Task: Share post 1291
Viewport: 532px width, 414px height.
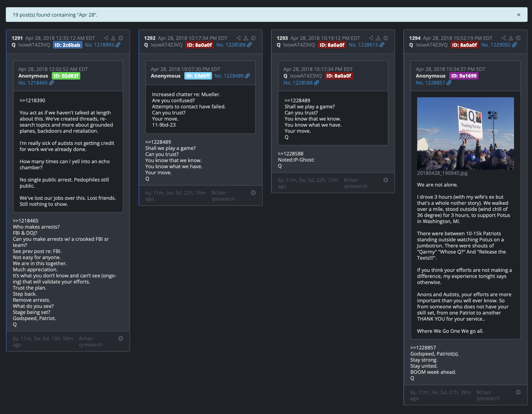Action: (106, 38)
